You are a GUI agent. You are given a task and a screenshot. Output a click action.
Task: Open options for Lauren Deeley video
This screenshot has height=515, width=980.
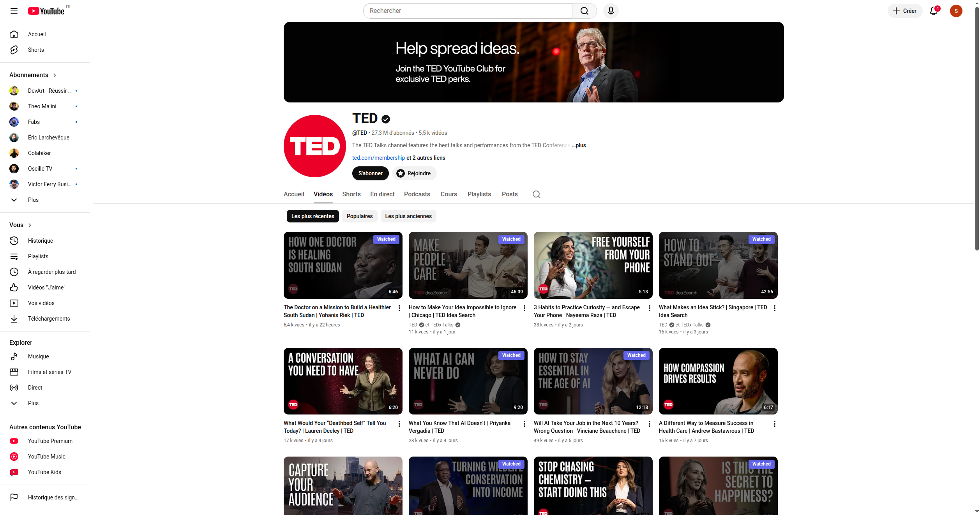tap(399, 424)
